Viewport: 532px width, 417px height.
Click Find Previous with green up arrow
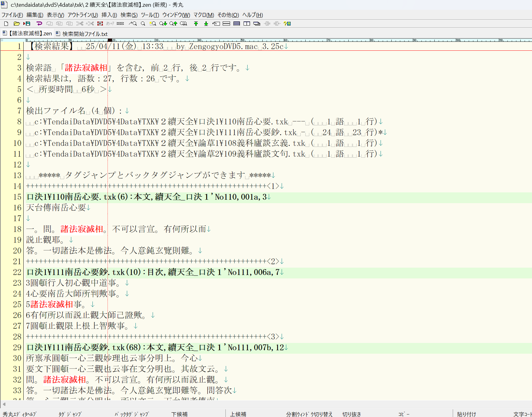click(173, 24)
